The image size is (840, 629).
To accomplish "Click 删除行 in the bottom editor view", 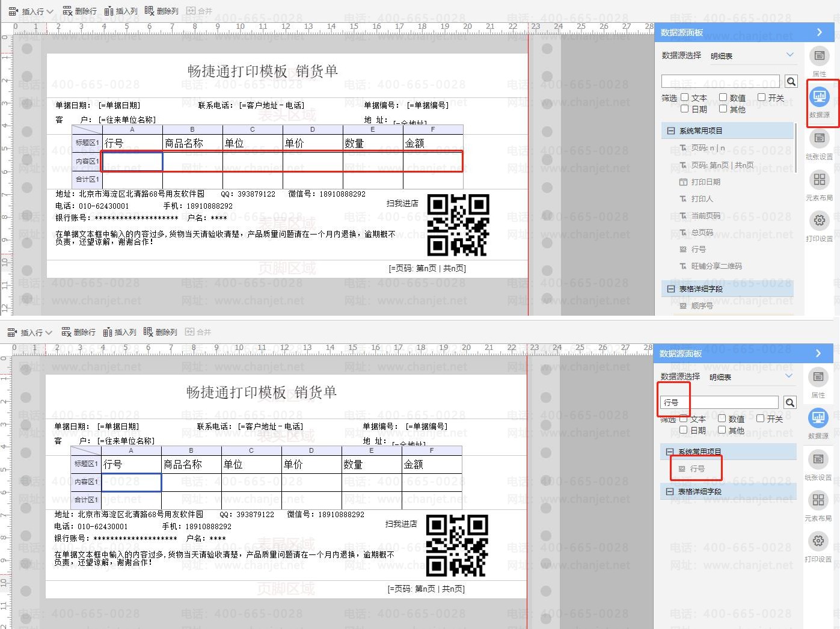I will [78, 333].
